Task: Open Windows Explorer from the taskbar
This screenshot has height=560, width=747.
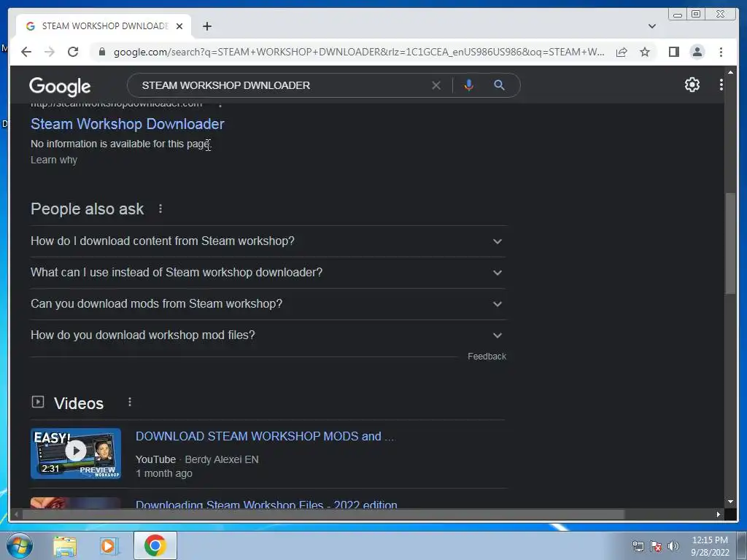Action: click(65, 545)
